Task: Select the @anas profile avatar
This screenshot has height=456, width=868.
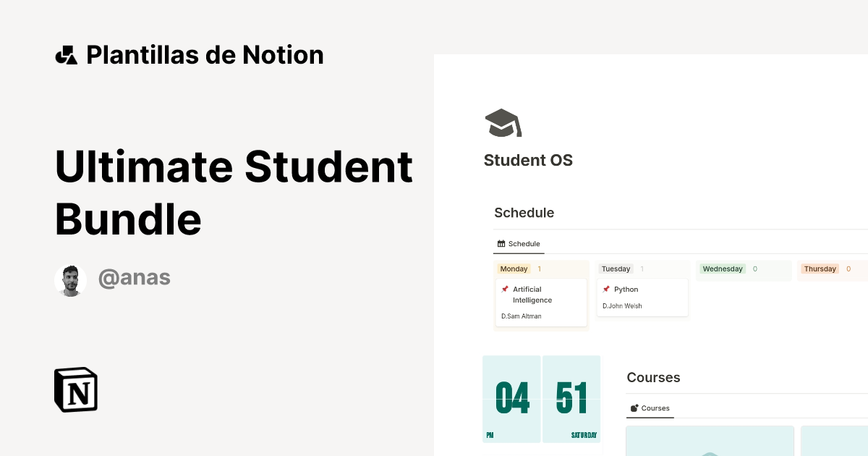Action: pos(70,278)
